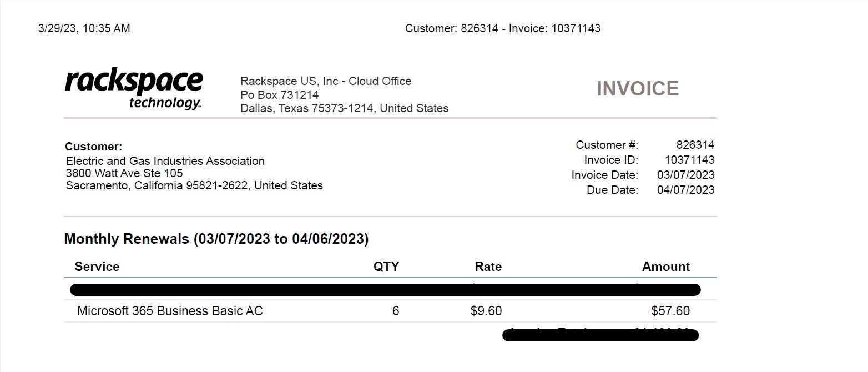The width and height of the screenshot is (868, 372).
Task: Select the page header with customer and invoice numbers
Action: point(502,28)
